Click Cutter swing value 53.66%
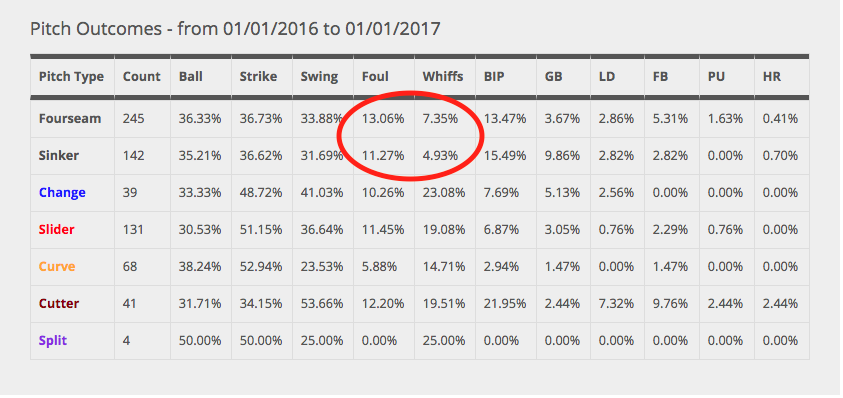 [322, 303]
